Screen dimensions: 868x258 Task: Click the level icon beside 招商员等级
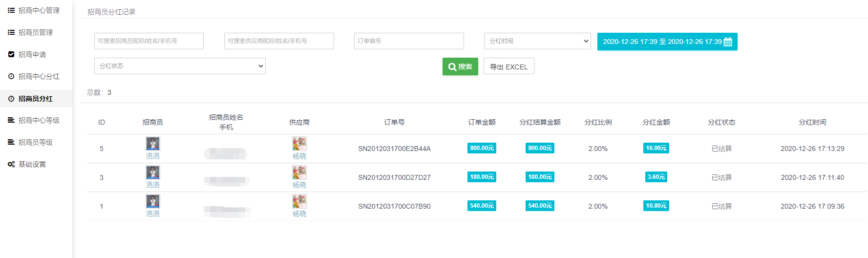point(11,142)
